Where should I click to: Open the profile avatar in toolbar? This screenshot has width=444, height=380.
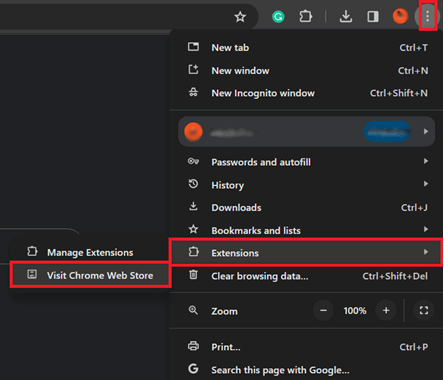[x=400, y=16]
